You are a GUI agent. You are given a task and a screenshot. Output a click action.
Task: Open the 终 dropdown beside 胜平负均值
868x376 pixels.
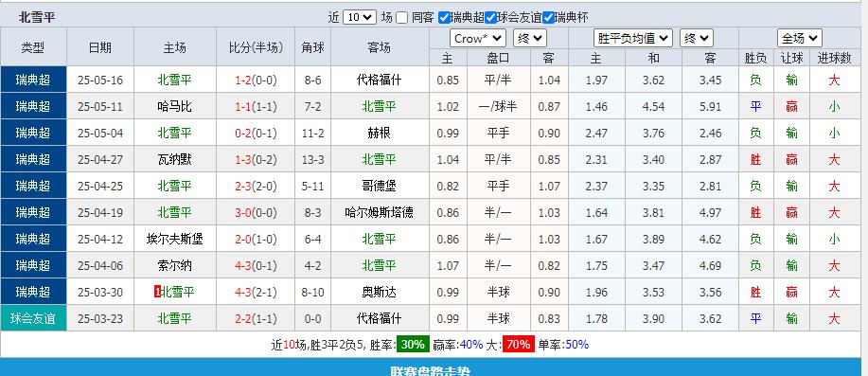click(x=697, y=38)
